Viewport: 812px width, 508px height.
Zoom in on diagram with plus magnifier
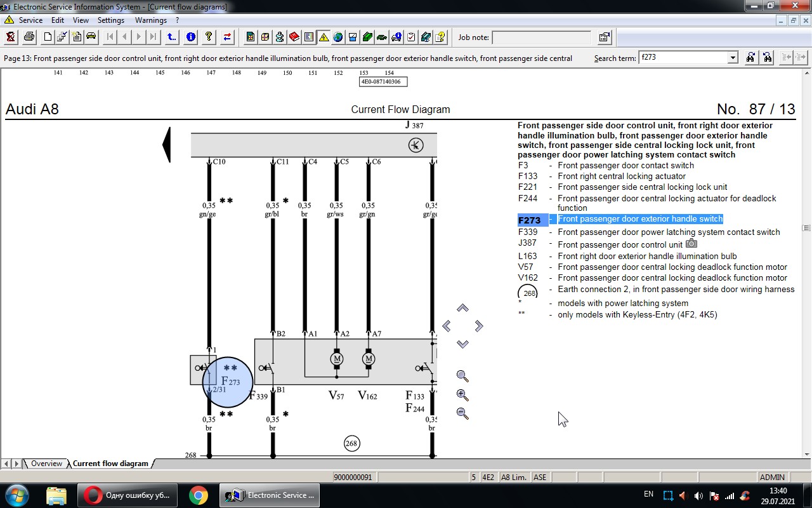(462, 395)
